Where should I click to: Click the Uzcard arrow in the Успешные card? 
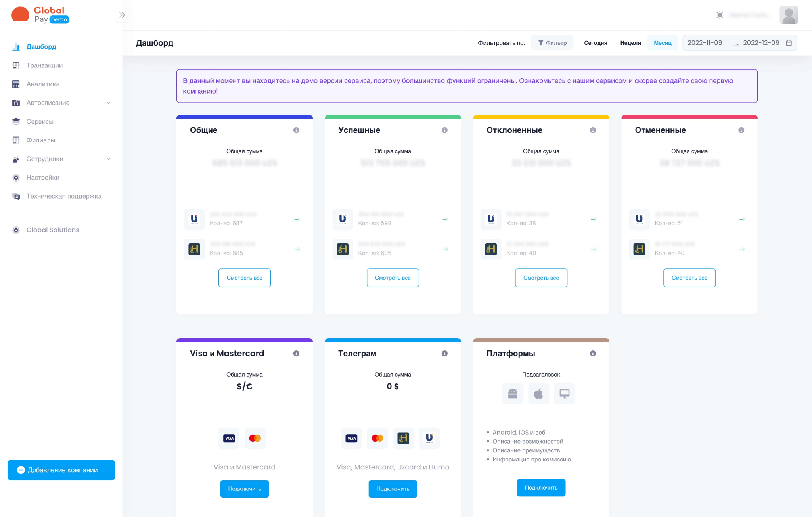click(445, 219)
